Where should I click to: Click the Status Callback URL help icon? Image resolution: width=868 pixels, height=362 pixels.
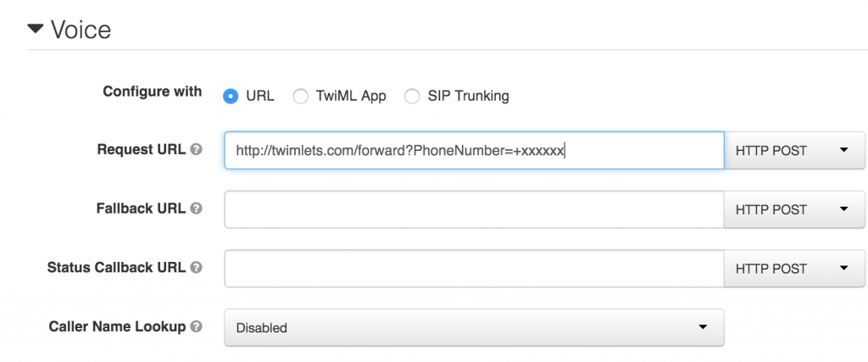[x=197, y=268]
